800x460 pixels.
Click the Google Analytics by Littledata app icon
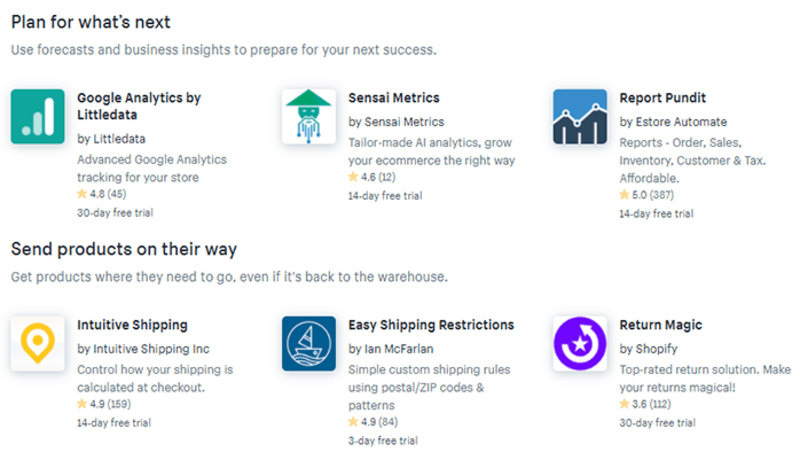coord(37,117)
